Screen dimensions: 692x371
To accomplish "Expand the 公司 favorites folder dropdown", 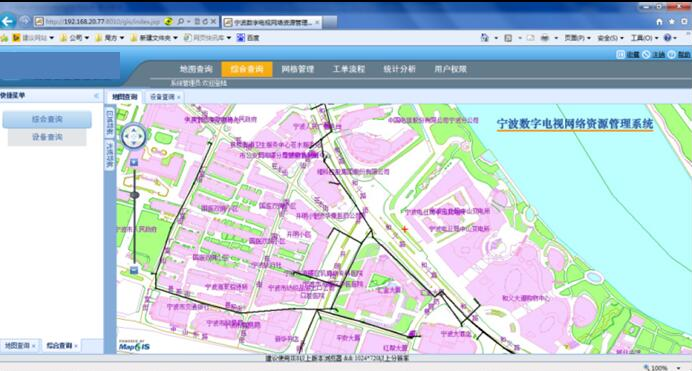I will pyautogui.click(x=86, y=38).
